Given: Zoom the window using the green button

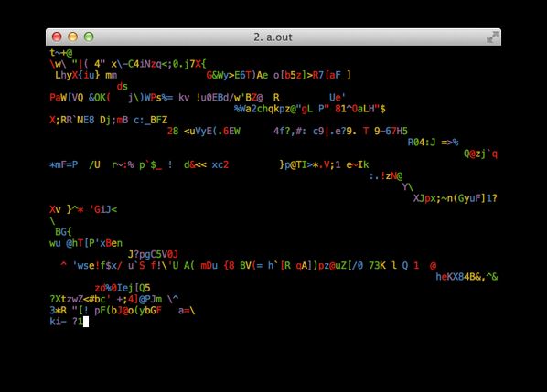Looking at the screenshot, I should pos(89,37).
